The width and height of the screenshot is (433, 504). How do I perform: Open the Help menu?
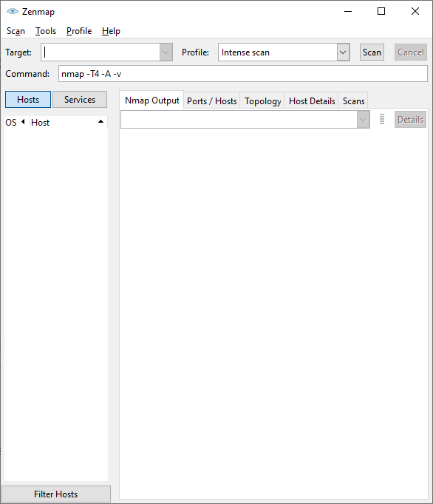click(x=111, y=31)
